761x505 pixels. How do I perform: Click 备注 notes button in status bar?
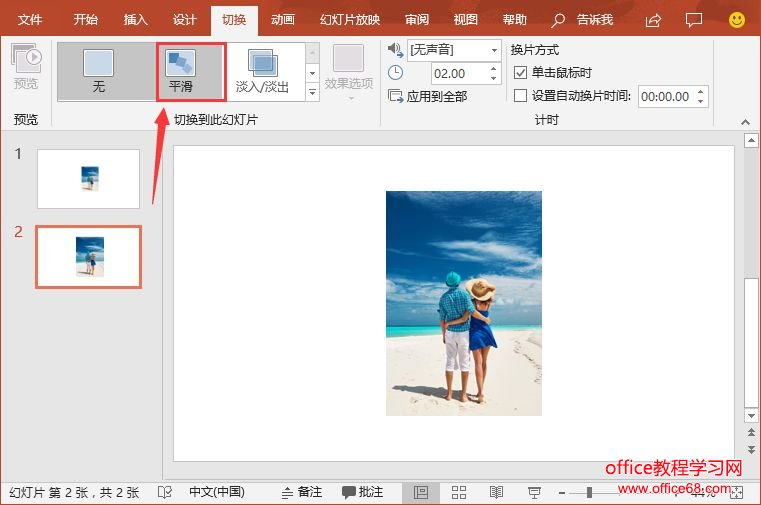[301, 492]
